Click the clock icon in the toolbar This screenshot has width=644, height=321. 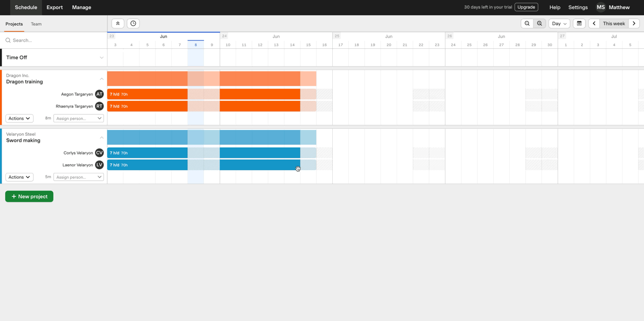tap(133, 24)
